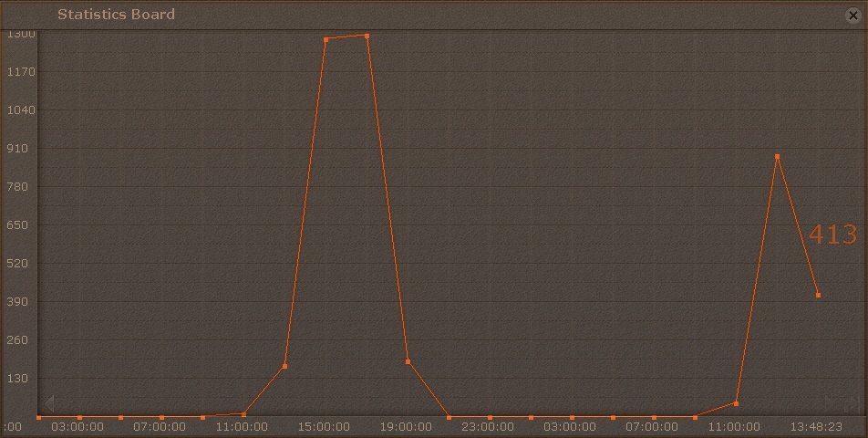This screenshot has width=868, height=438.
Task: Click the first 15:00:00 x-axis label
Action: 324,426
